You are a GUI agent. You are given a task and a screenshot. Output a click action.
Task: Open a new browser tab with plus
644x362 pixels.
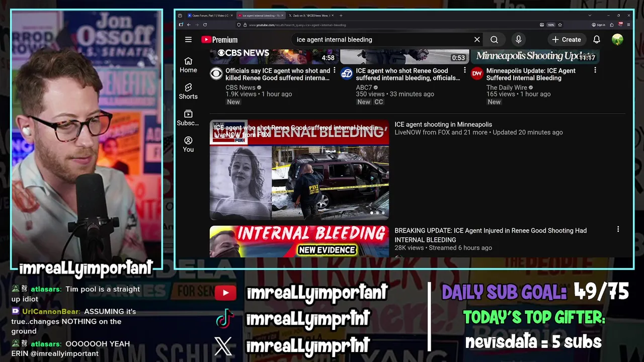(341, 16)
